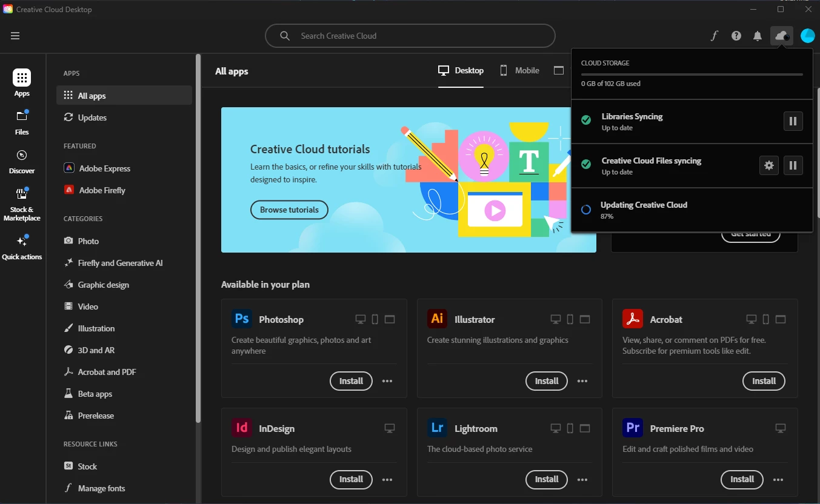
Task: Click Libraries Syncing green check icon
Action: pos(586,120)
